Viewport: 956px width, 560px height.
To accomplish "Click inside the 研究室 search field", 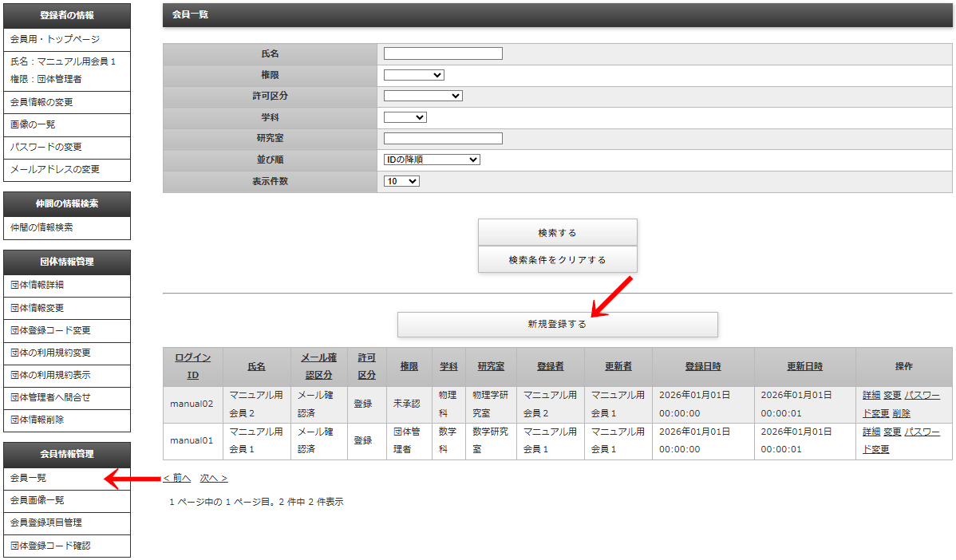I will (442, 137).
